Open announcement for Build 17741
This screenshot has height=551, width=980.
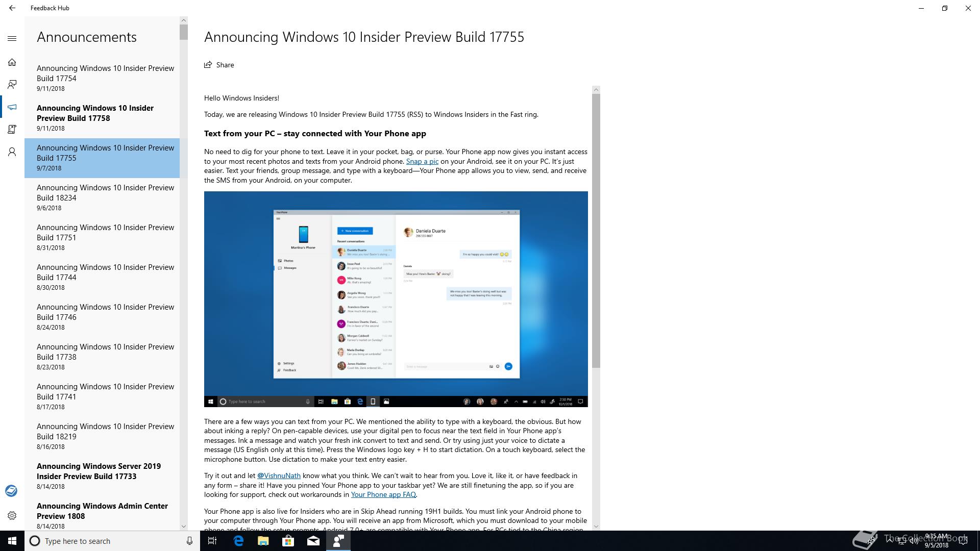tap(102, 396)
